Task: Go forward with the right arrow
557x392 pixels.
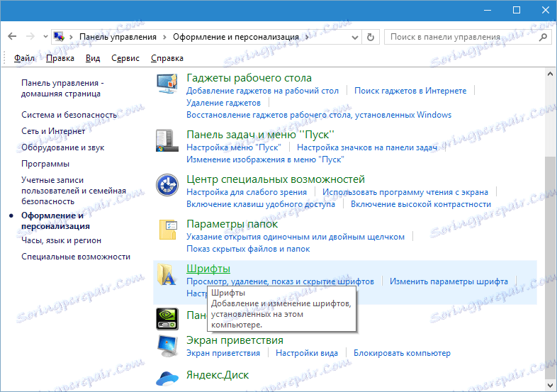Action: pos(30,37)
